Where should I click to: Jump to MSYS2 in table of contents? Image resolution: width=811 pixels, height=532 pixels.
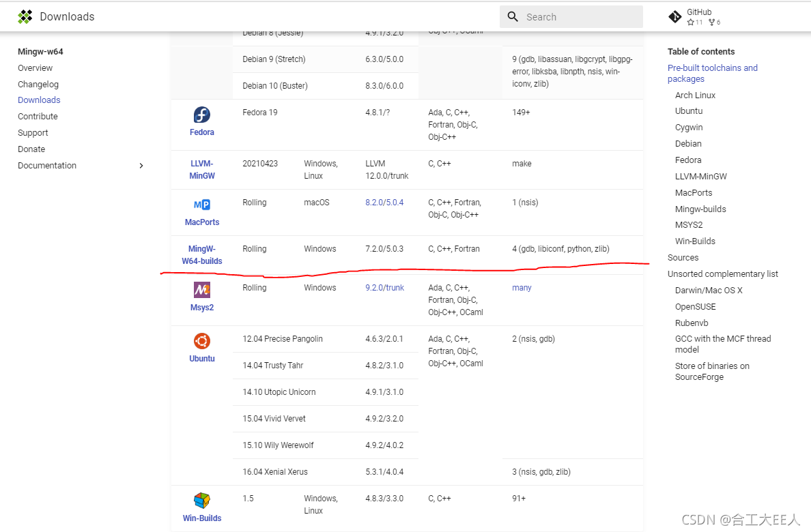(688, 225)
